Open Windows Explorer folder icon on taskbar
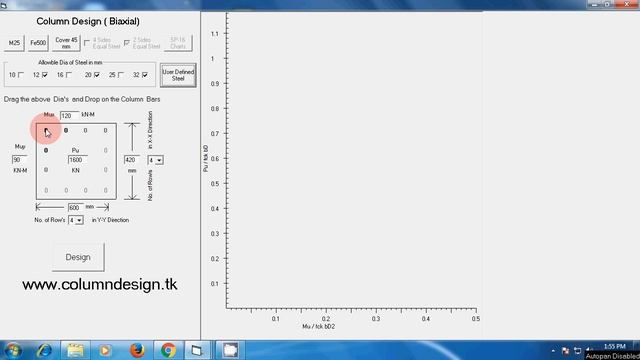 point(75,350)
